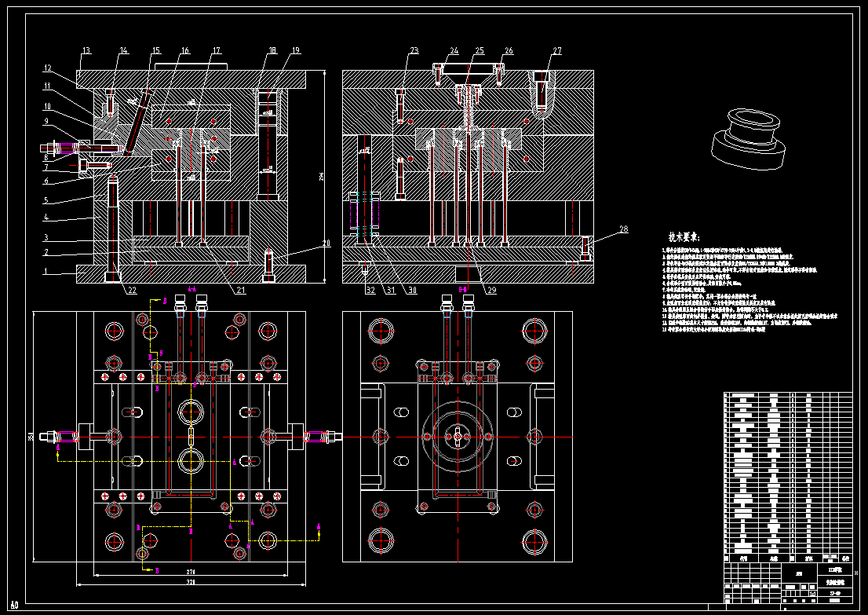Click the 351 vertical dimension text
This screenshot has width=868, height=615.
[x=31, y=437]
